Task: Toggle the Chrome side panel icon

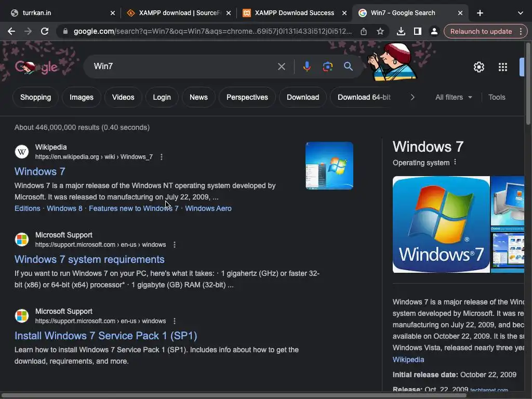Action: pyautogui.click(x=417, y=31)
